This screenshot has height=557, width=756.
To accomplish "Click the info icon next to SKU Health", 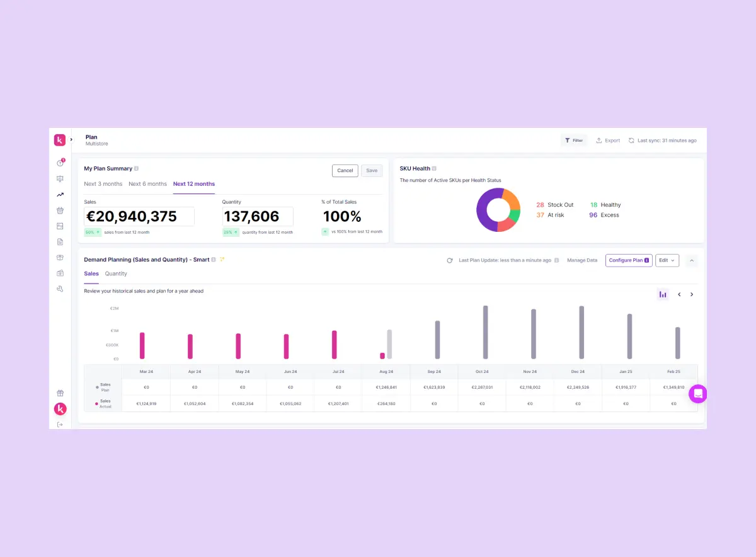I will click(x=434, y=169).
